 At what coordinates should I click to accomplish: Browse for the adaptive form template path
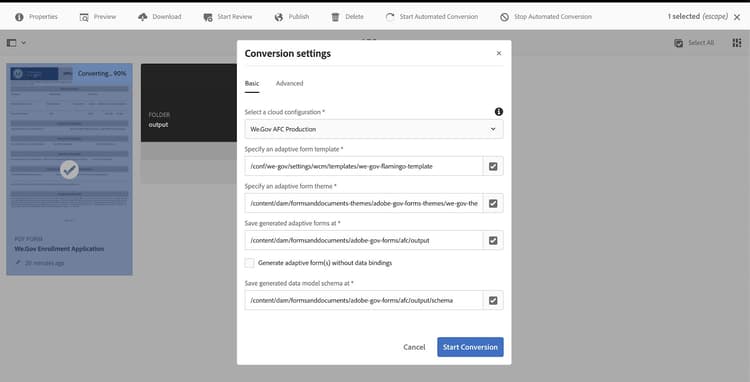pos(493,166)
